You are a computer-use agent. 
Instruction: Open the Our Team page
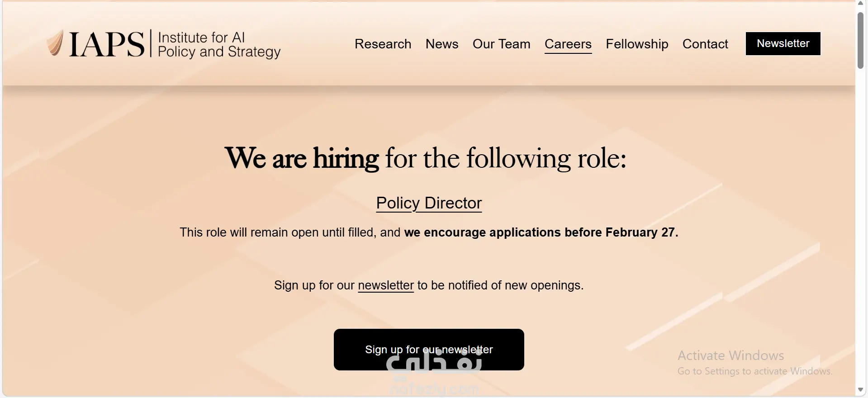(501, 44)
